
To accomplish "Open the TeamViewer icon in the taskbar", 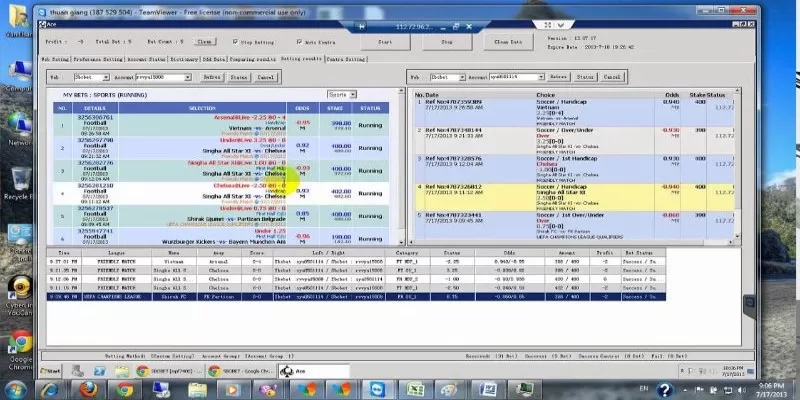I will tap(379, 389).
